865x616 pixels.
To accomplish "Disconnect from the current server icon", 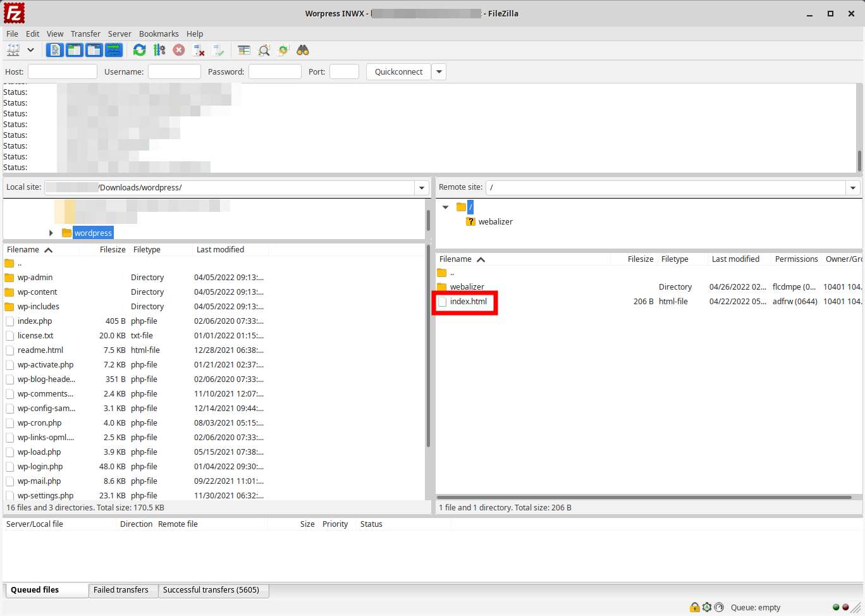I will point(199,50).
